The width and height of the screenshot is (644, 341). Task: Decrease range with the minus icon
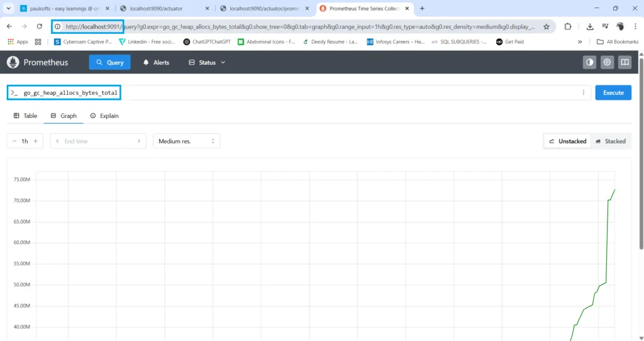[x=14, y=141]
